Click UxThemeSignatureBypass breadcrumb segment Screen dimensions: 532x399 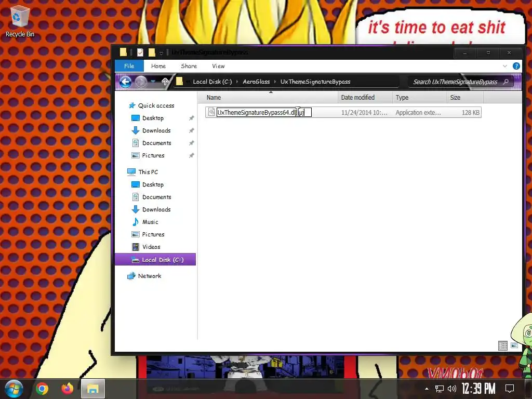(315, 82)
